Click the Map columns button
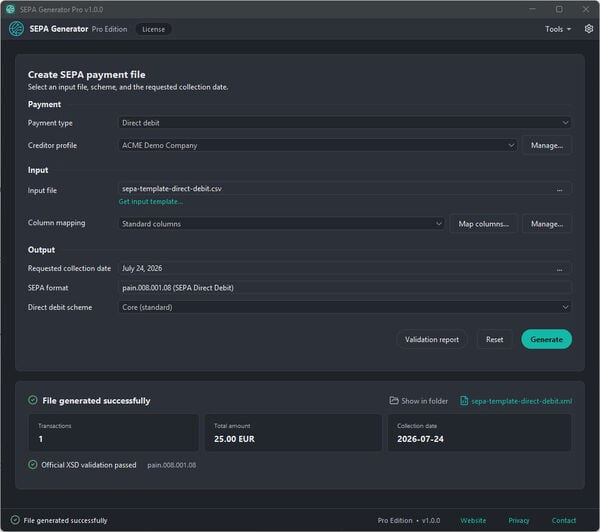Image resolution: width=600 pixels, height=532 pixels. pos(484,224)
